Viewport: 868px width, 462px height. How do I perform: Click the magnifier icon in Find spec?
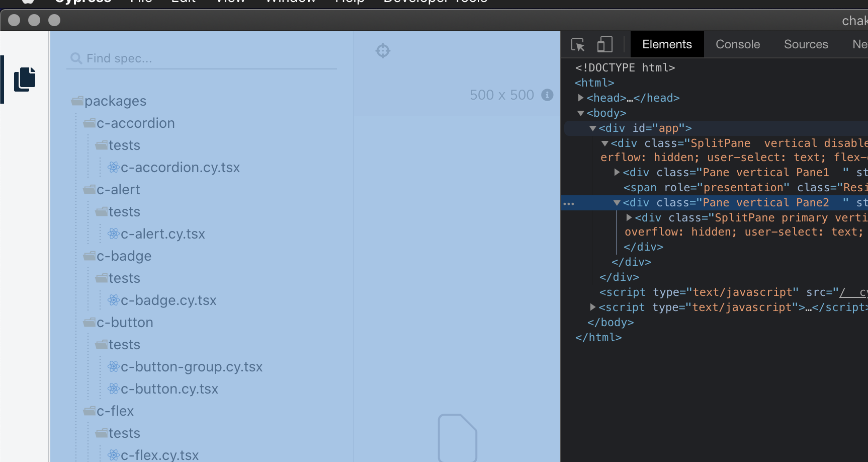(x=76, y=58)
